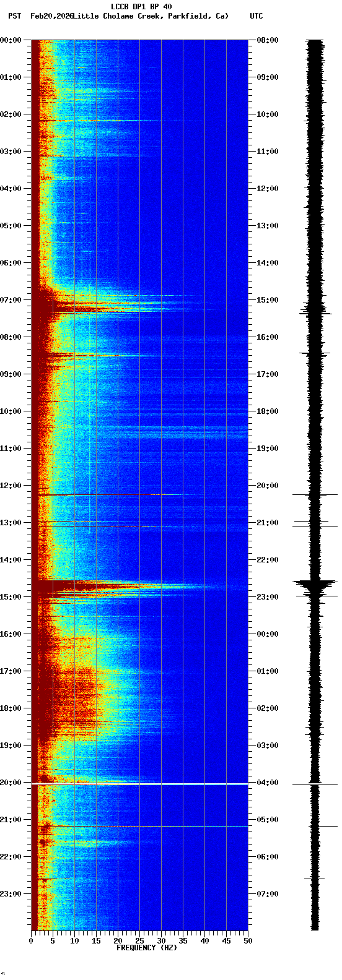
Task: Click '13:00' on the PST time axis
Action: tap(11, 523)
